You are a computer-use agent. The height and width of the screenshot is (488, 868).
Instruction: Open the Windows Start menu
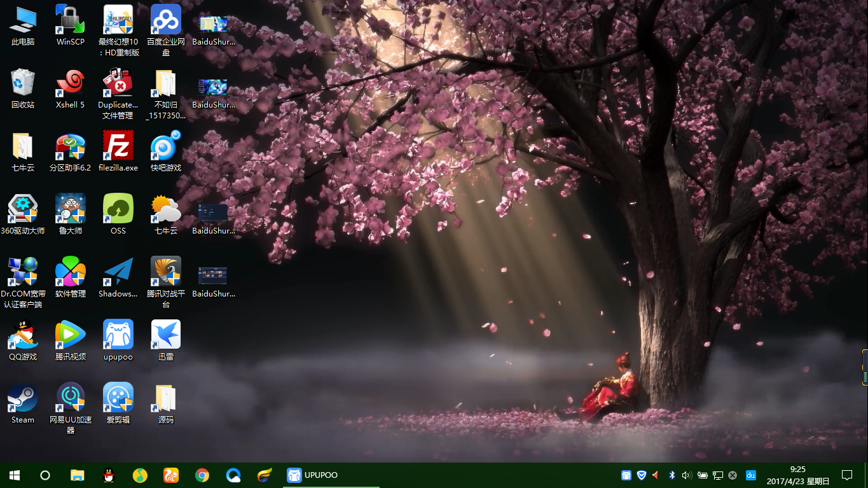pos(15,475)
